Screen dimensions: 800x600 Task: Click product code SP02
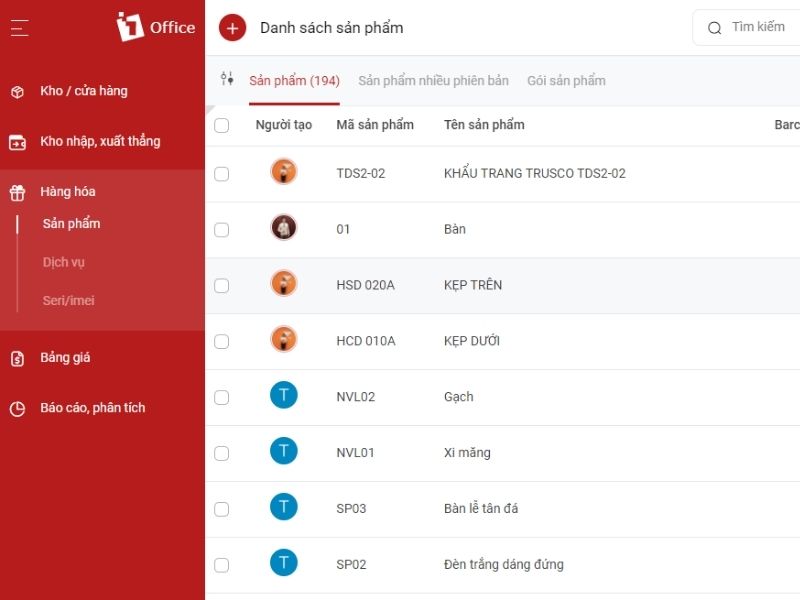pyautogui.click(x=351, y=564)
